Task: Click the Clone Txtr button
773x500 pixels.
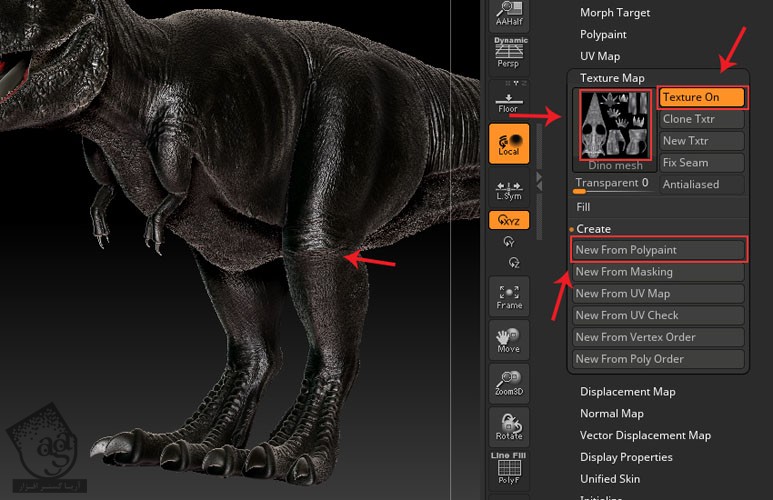Action: 702,119
